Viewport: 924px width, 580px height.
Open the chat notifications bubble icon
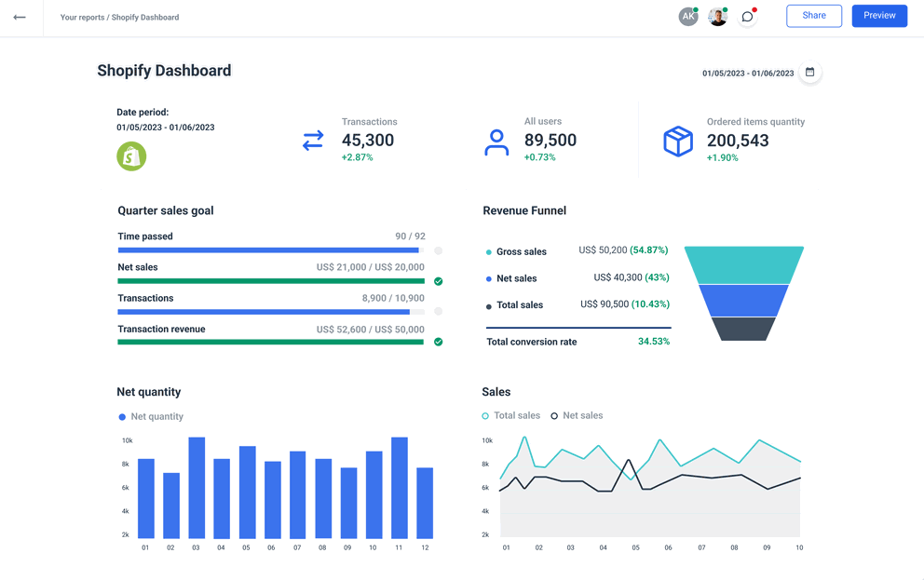click(747, 16)
